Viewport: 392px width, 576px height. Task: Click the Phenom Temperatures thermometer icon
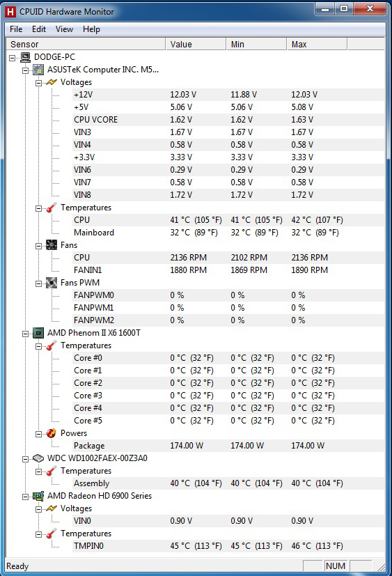tap(52, 345)
